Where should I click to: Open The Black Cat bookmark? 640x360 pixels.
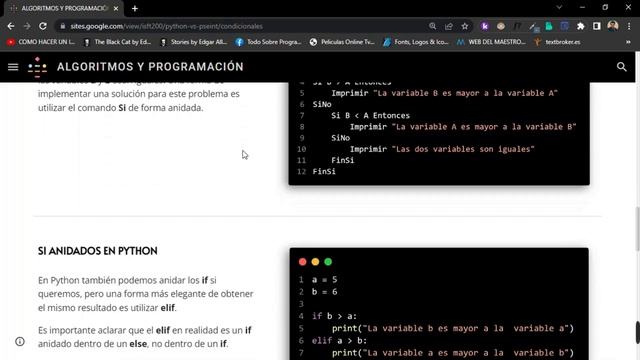point(117,42)
